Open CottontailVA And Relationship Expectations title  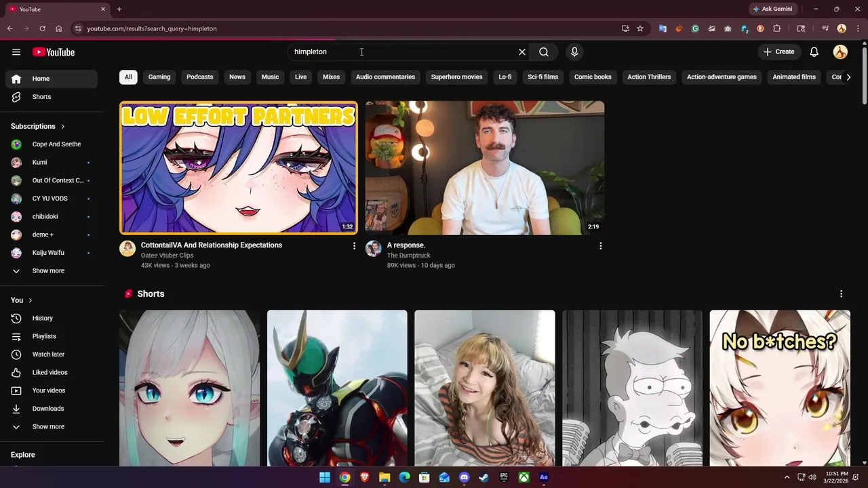click(212, 245)
